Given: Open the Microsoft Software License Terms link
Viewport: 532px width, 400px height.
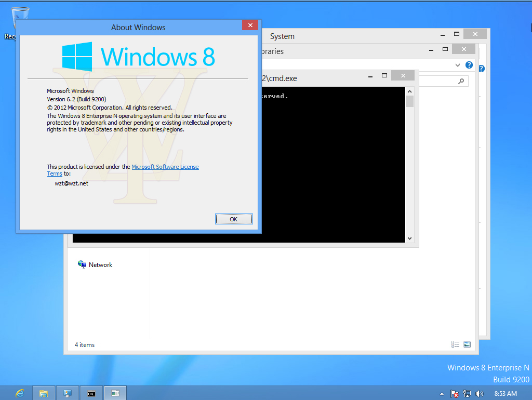Looking at the screenshot, I should 165,167.
